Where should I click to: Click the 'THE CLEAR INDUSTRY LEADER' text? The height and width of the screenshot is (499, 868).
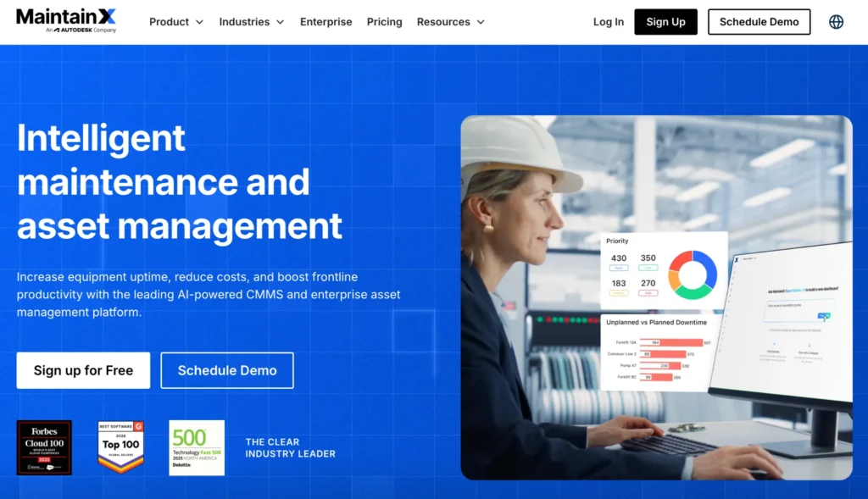pos(290,447)
